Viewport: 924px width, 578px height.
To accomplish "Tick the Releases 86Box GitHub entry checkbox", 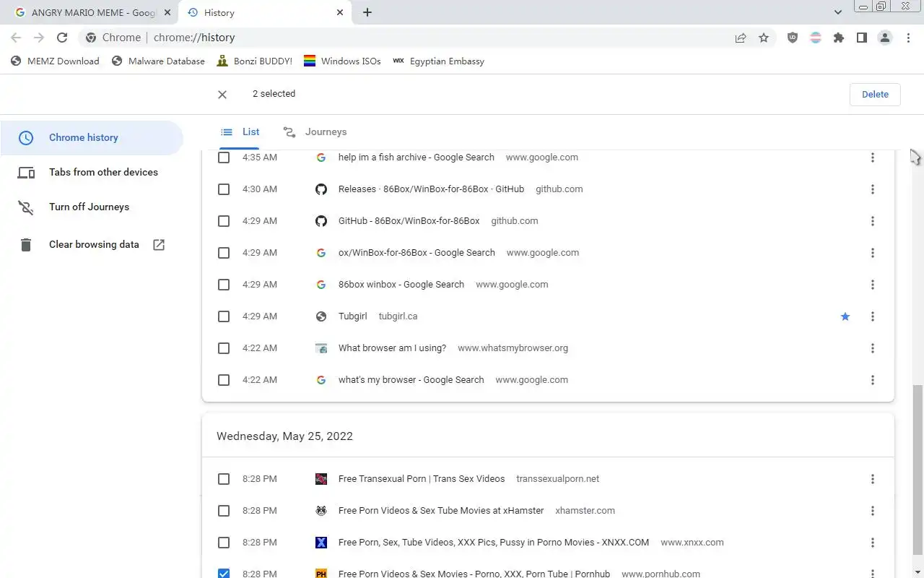I will pos(224,189).
